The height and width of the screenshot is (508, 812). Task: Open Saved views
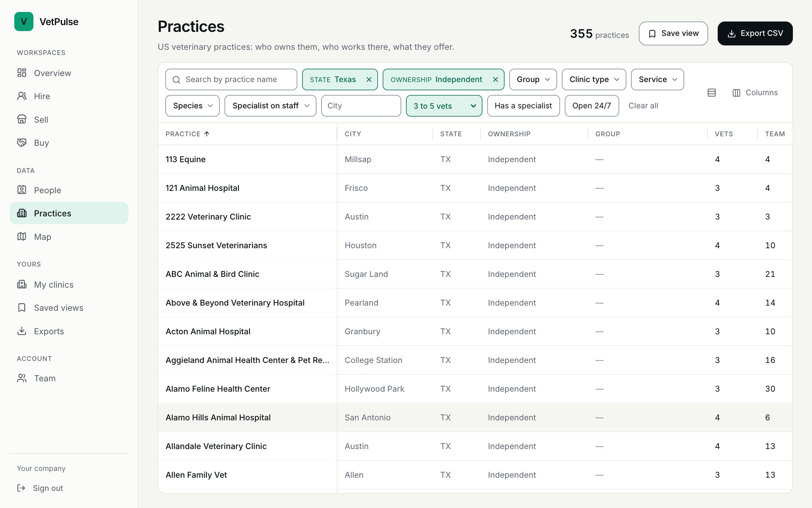[69, 308]
